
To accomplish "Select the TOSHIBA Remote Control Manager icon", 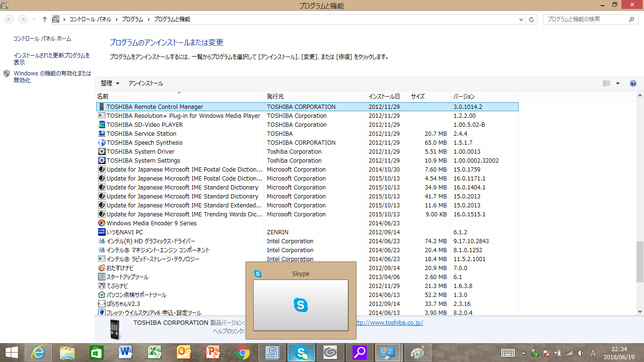I will [x=101, y=107].
